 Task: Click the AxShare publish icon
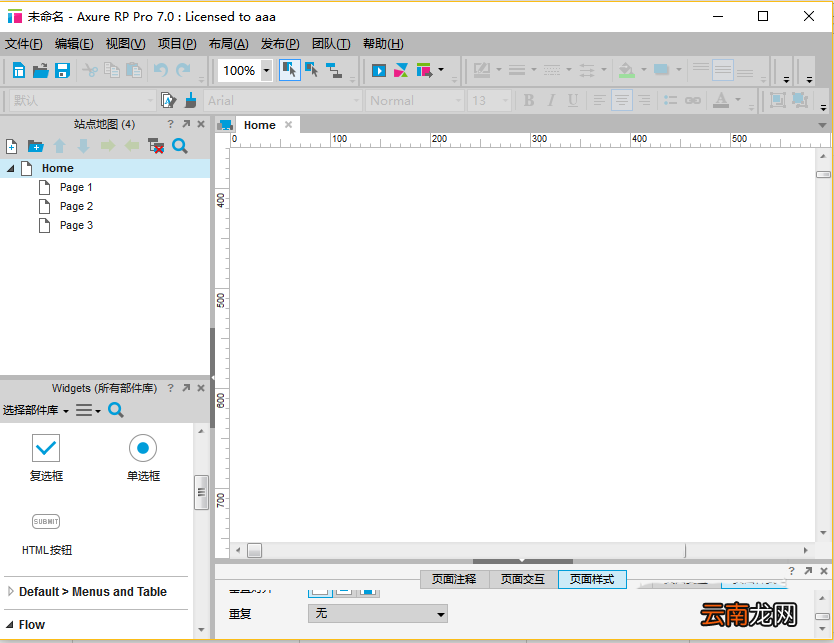pyautogui.click(x=401, y=70)
